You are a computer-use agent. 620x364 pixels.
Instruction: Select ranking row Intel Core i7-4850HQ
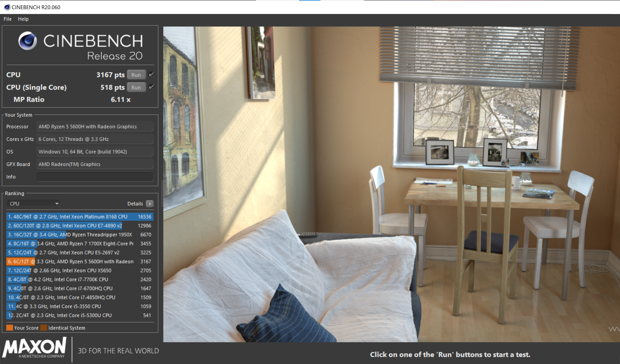80,297
